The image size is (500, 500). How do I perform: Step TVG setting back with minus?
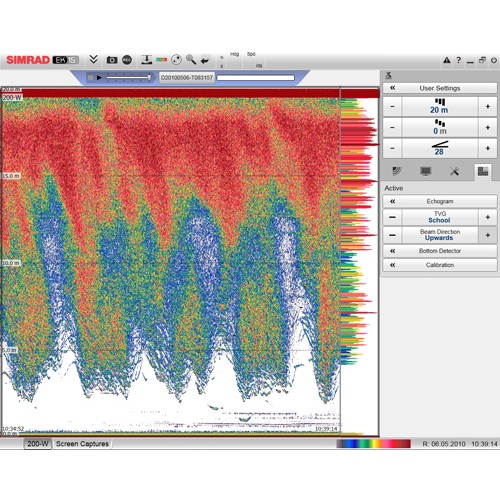pyautogui.click(x=392, y=217)
